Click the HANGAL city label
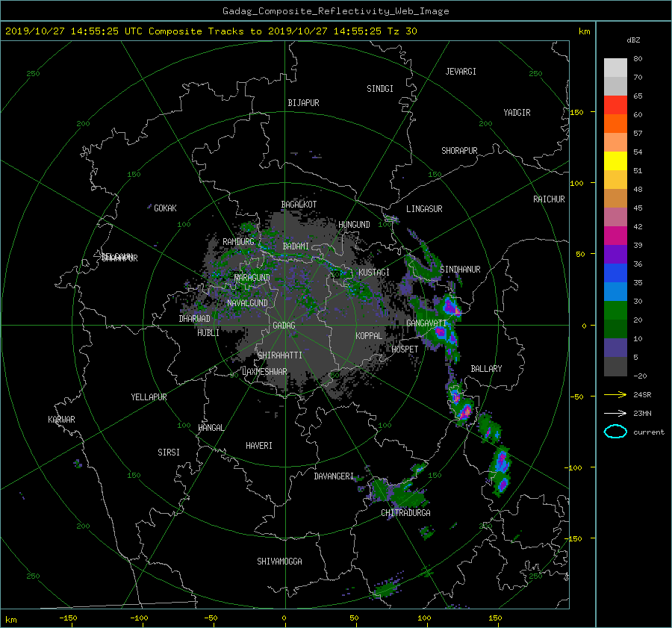Viewport: 672px width, 628px height. [x=211, y=428]
